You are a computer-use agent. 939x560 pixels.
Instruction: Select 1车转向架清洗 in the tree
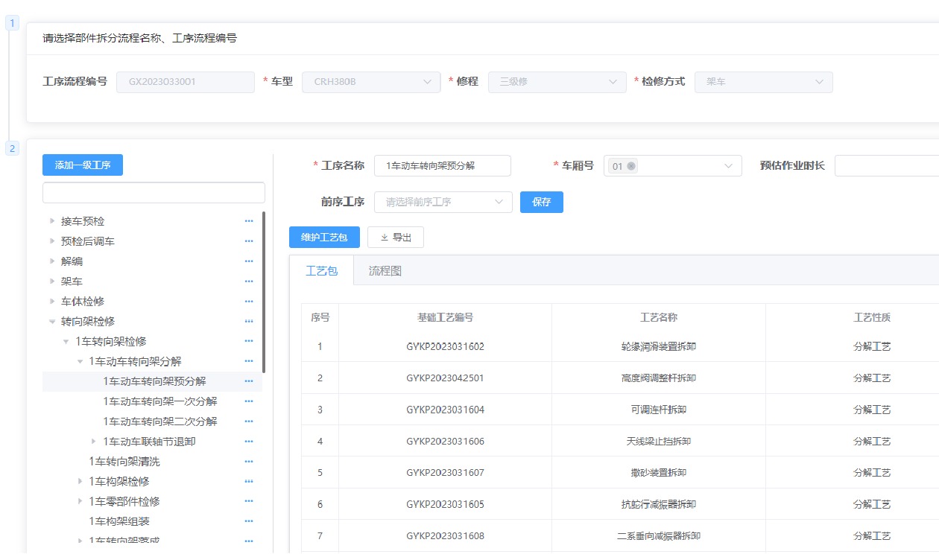pos(124,462)
